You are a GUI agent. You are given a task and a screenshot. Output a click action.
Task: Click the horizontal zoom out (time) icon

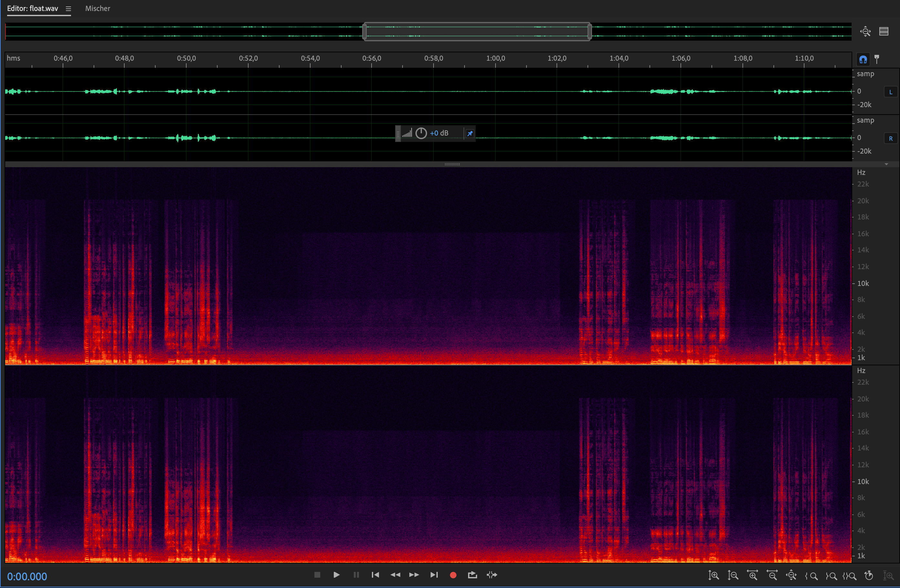(x=772, y=575)
